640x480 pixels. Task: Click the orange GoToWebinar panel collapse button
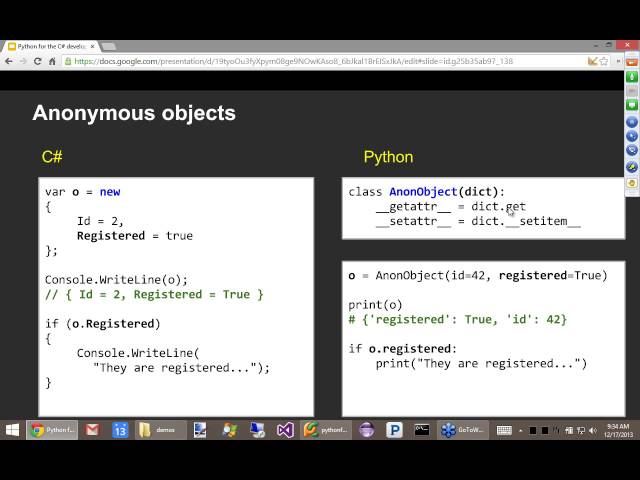632,62
